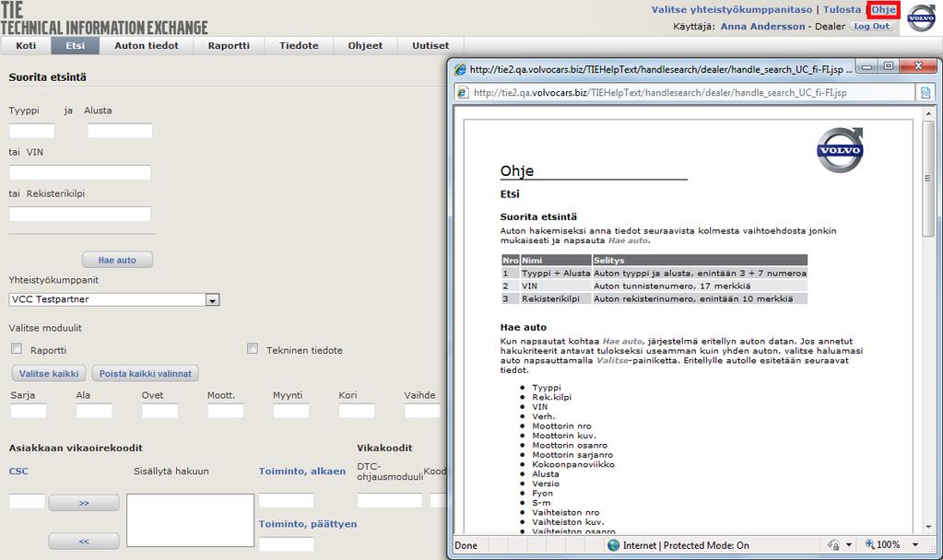Focus the Rekisterikilpi input field
Viewport: 943px width, 560px height.
click(80, 214)
